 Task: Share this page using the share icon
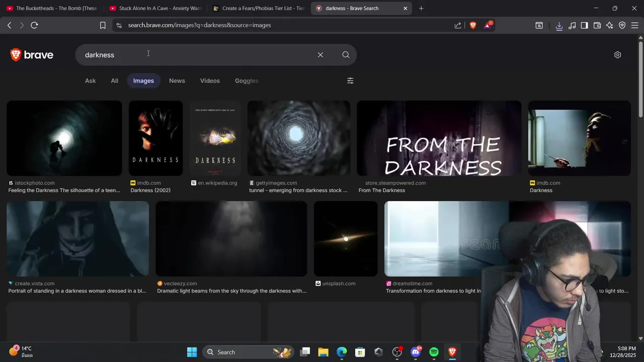tap(458, 25)
